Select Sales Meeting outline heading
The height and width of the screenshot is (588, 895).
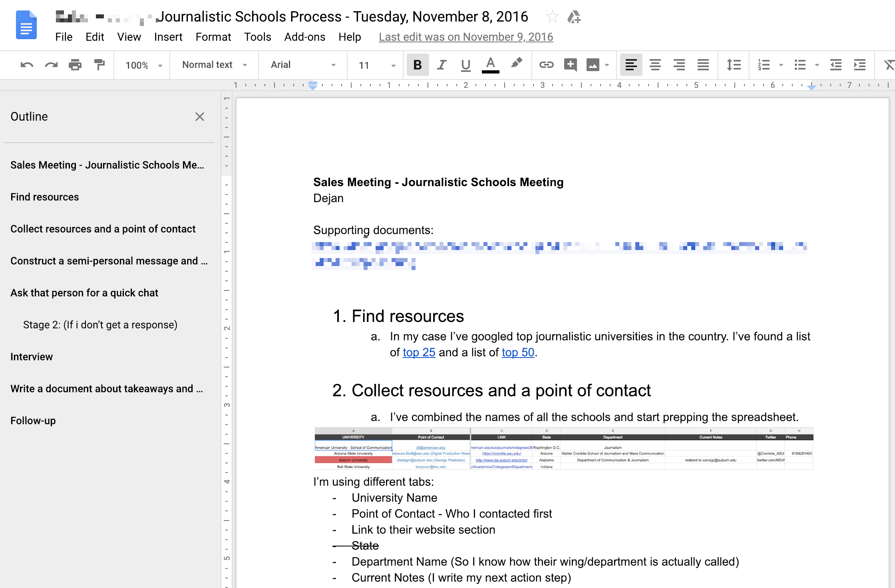pyautogui.click(x=107, y=165)
